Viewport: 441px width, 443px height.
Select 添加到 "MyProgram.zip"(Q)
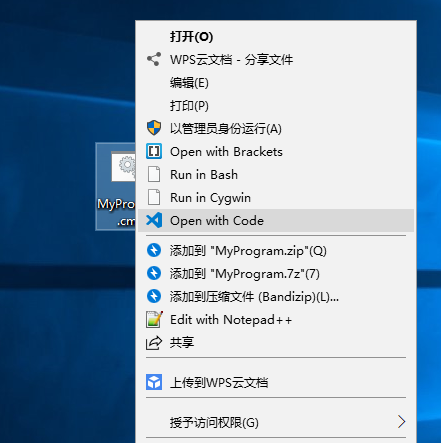[276, 250]
